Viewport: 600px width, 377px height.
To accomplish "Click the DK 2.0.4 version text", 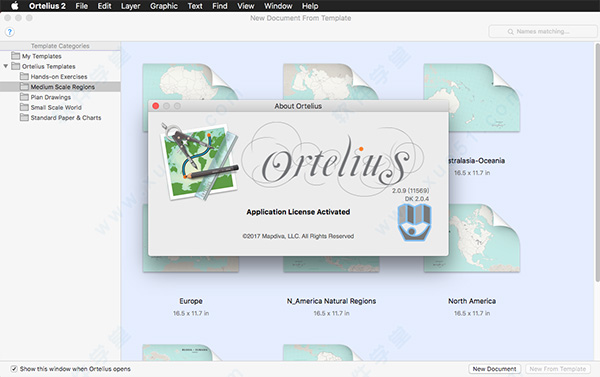I will [x=417, y=199].
